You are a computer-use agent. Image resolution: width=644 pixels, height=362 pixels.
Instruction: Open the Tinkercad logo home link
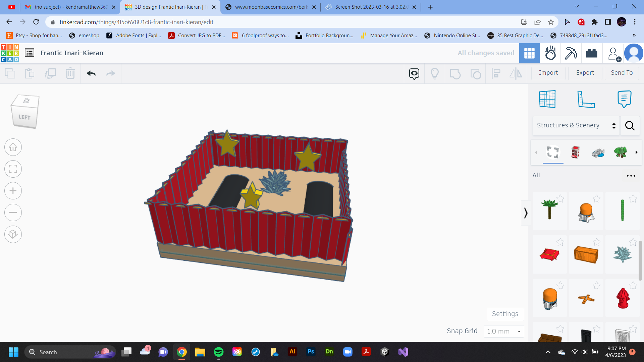tap(10, 53)
